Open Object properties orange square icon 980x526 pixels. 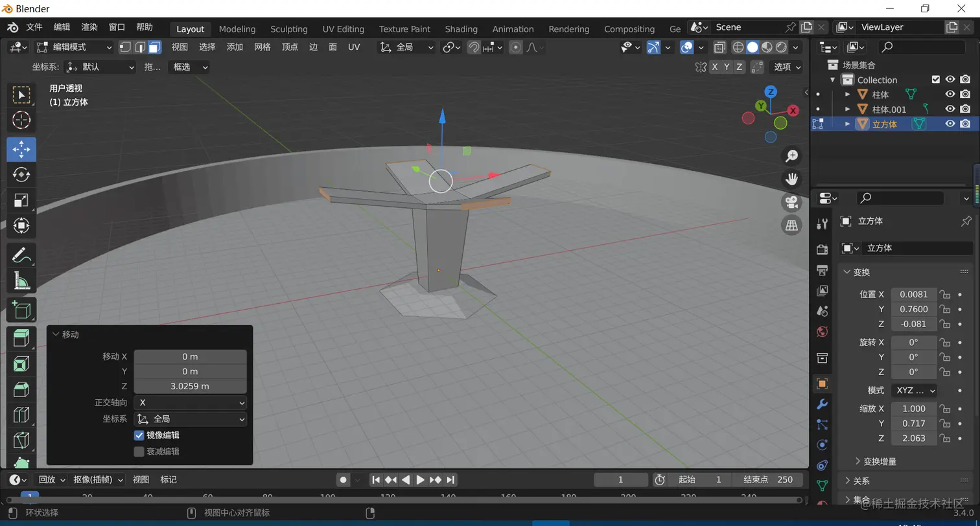(822, 383)
